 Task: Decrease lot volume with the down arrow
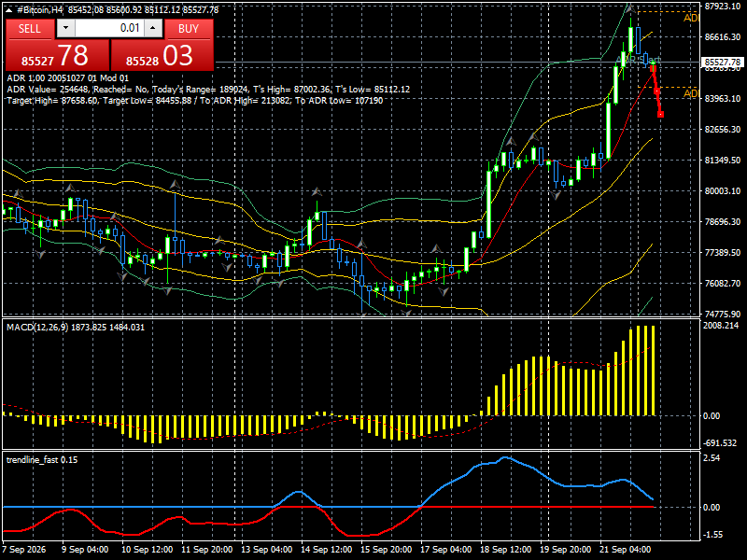click(65, 28)
